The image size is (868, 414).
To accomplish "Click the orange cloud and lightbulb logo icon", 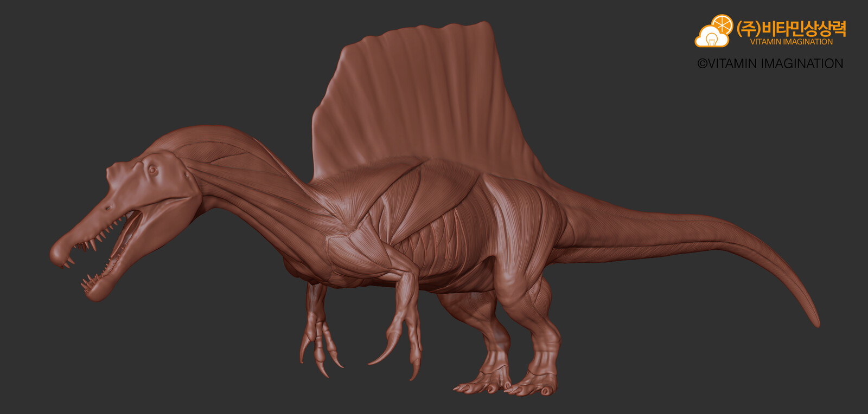I will point(714,31).
